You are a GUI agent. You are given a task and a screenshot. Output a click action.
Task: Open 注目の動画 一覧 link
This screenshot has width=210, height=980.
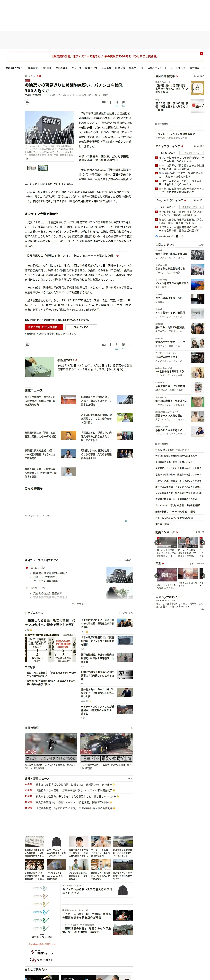click(x=131, y=728)
